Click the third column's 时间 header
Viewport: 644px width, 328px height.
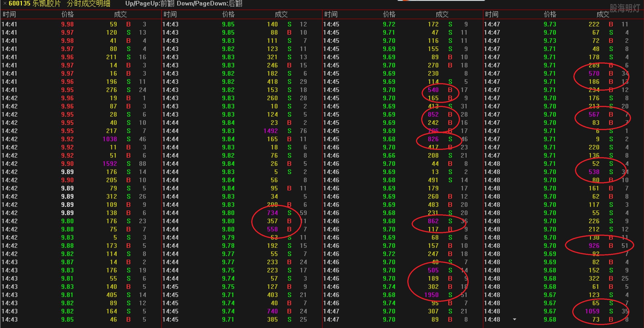pos(331,15)
